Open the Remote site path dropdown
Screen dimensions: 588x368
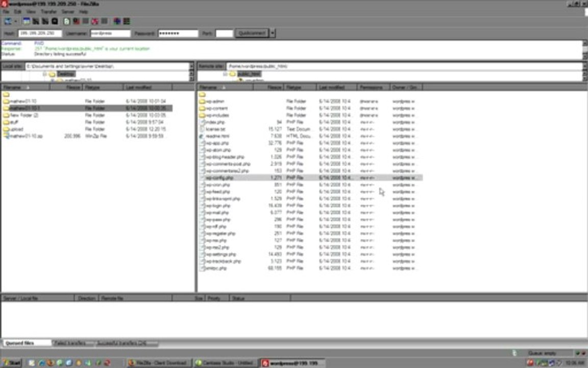tap(585, 66)
